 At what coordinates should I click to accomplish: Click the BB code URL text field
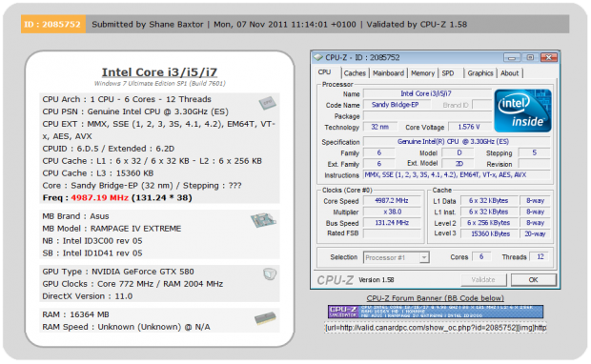(436, 328)
